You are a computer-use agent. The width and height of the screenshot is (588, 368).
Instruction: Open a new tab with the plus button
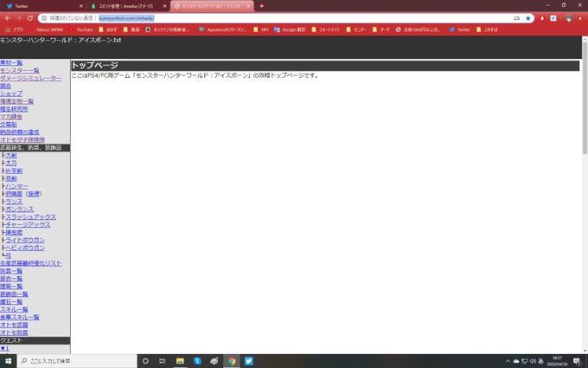coord(262,6)
